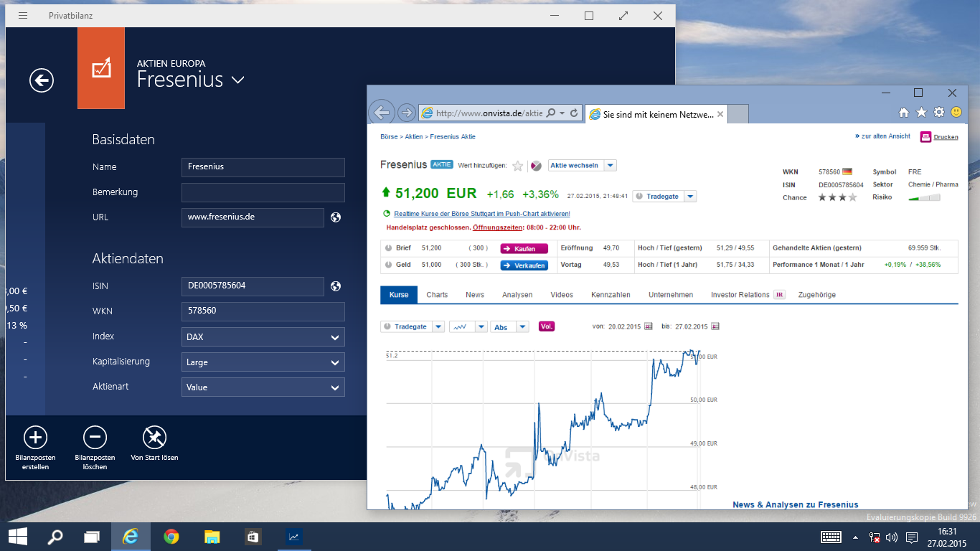Open the address bar dropdown arrow
The height and width of the screenshot is (551, 980).
click(x=562, y=113)
